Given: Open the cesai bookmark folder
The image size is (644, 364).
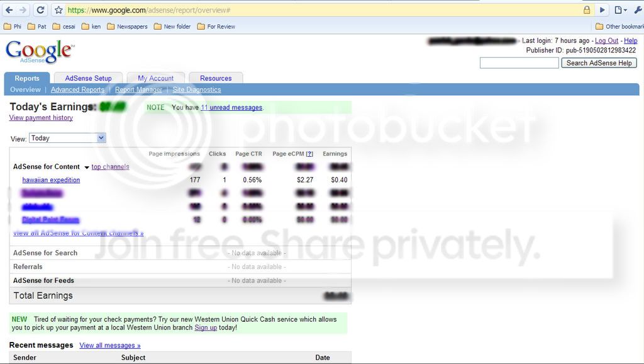Looking at the screenshot, I should tap(64, 26).
